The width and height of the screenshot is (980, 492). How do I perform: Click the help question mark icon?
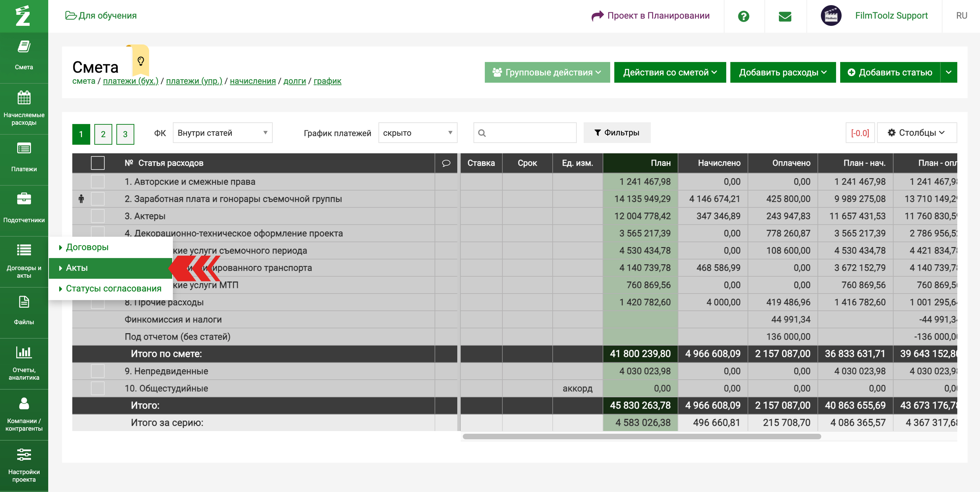[743, 16]
